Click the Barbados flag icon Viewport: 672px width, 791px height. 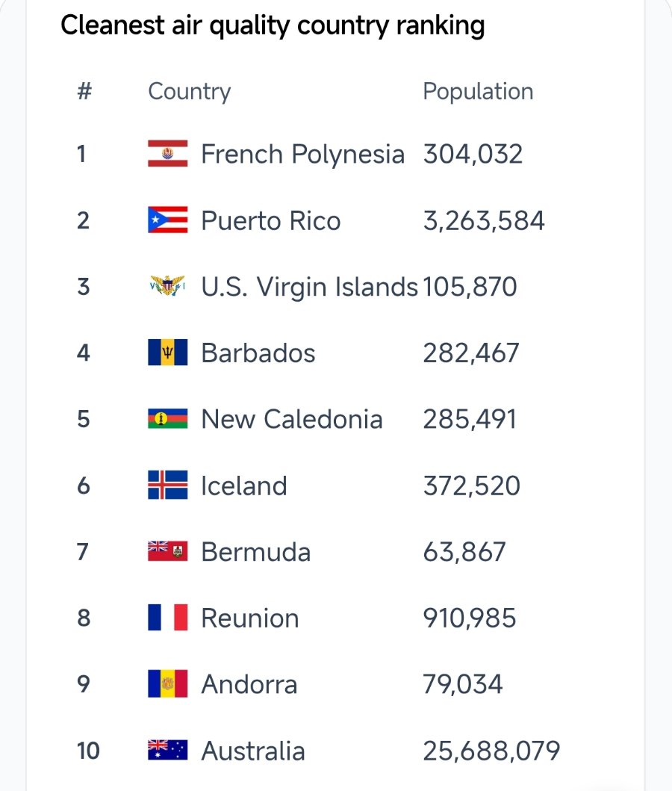pyautogui.click(x=167, y=352)
